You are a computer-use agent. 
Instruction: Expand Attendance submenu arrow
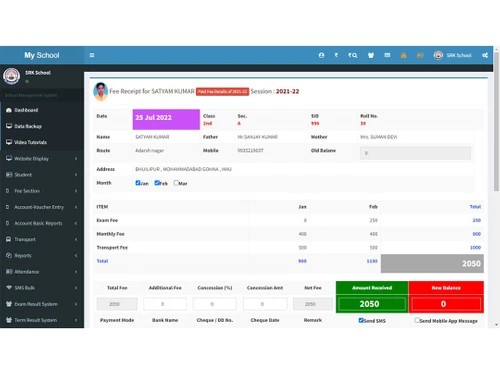tap(76, 271)
